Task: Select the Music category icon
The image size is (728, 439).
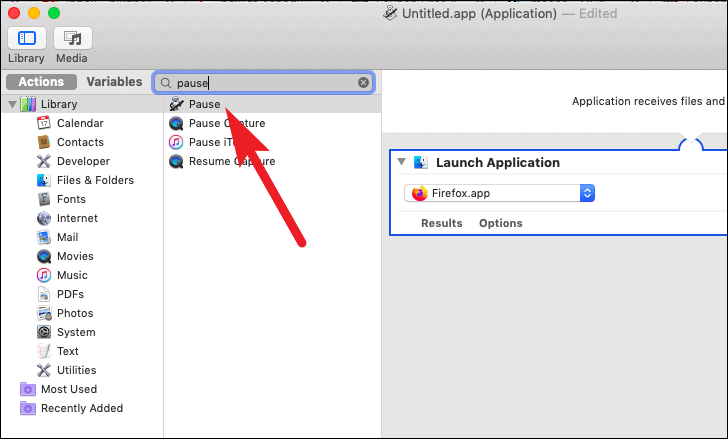Action: coord(44,275)
